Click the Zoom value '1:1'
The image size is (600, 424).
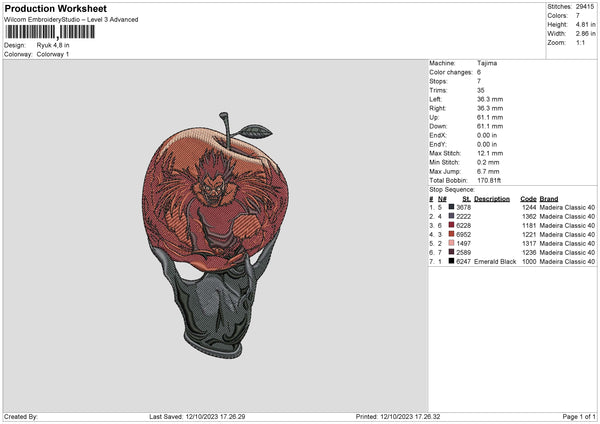point(580,42)
